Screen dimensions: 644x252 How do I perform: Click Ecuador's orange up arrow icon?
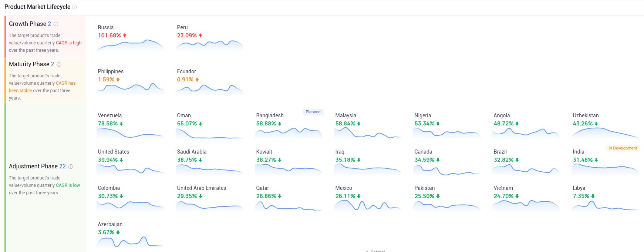(x=197, y=80)
